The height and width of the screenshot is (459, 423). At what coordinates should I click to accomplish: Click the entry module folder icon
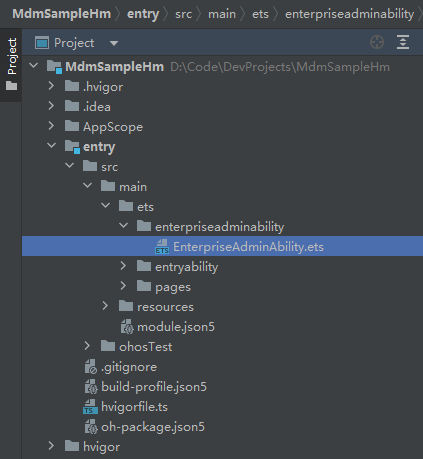[x=72, y=147]
